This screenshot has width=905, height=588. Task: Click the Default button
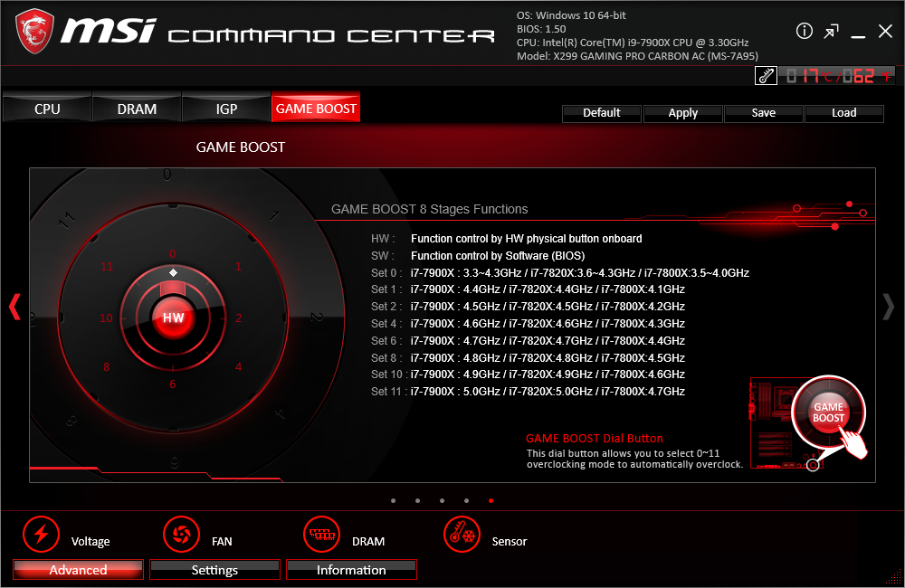click(x=602, y=113)
